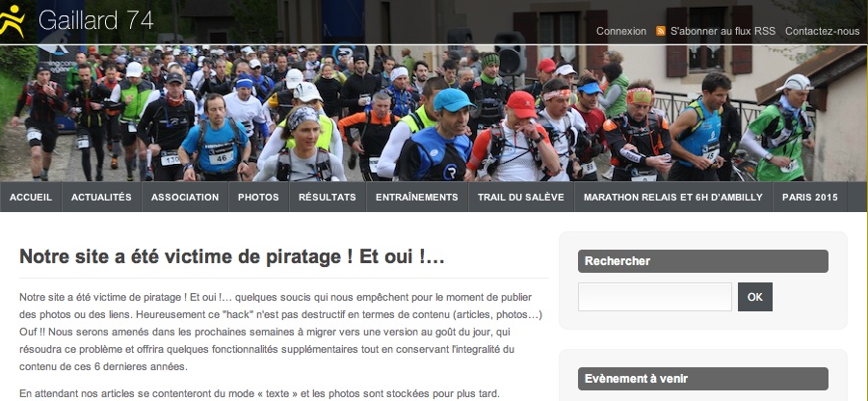This screenshot has width=868, height=401.
Task: Click the orange RSS feed icon
Action: (x=661, y=31)
